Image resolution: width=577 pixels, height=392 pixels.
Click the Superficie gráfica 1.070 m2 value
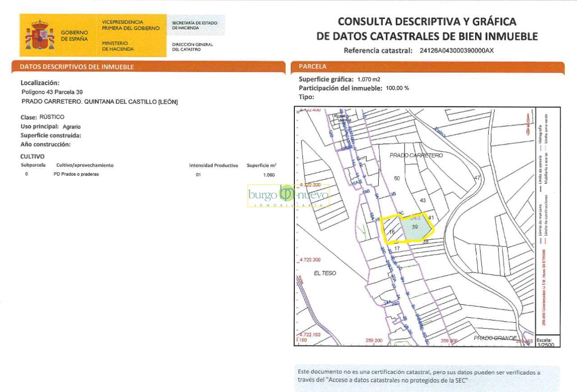click(x=369, y=79)
